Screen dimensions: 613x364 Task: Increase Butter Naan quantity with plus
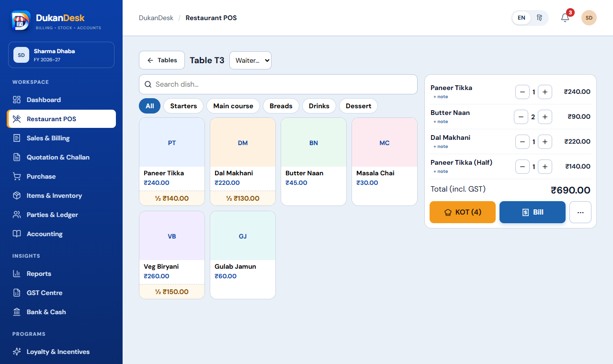pyautogui.click(x=545, y=117)
